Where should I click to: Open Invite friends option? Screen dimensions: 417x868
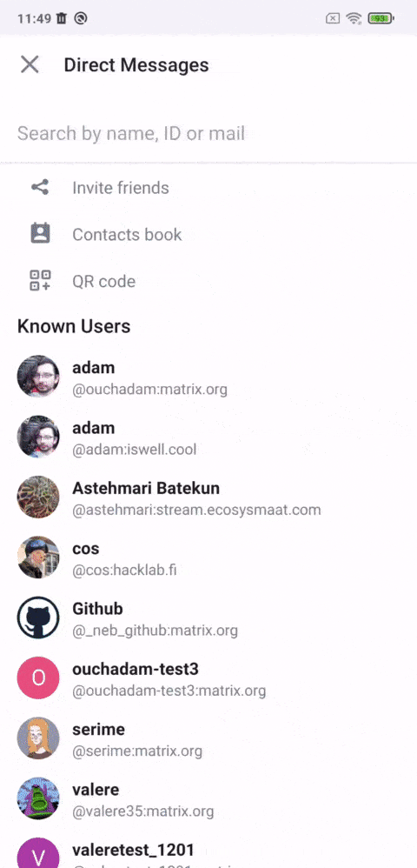pyautogui.click(x=208, y=188)
